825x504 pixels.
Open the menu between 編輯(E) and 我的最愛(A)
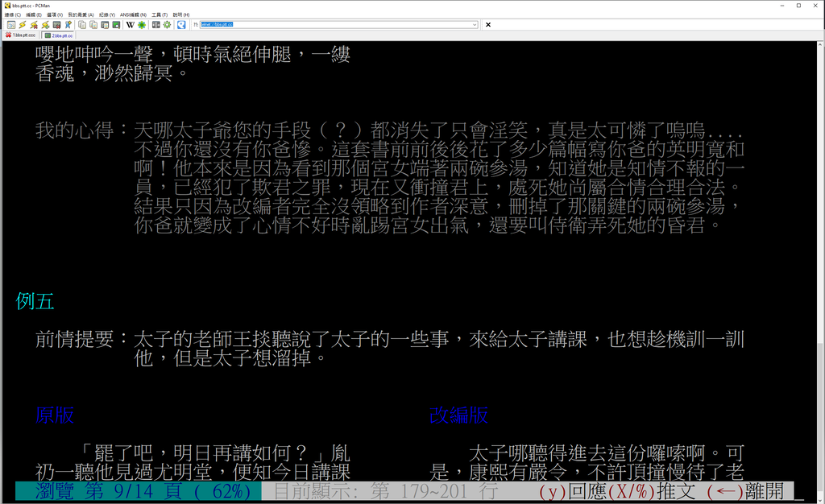coord(55,14)
